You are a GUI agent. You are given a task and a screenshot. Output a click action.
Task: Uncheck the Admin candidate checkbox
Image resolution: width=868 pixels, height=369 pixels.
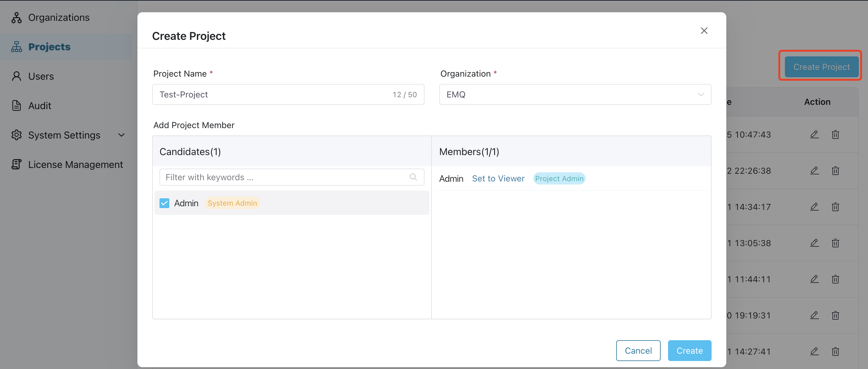click(164, 203)
